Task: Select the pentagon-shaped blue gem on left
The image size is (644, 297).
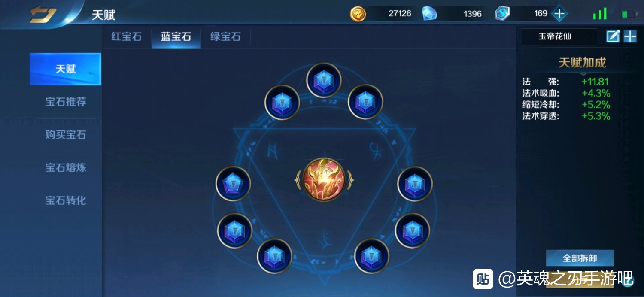Action: pos(233,183)
